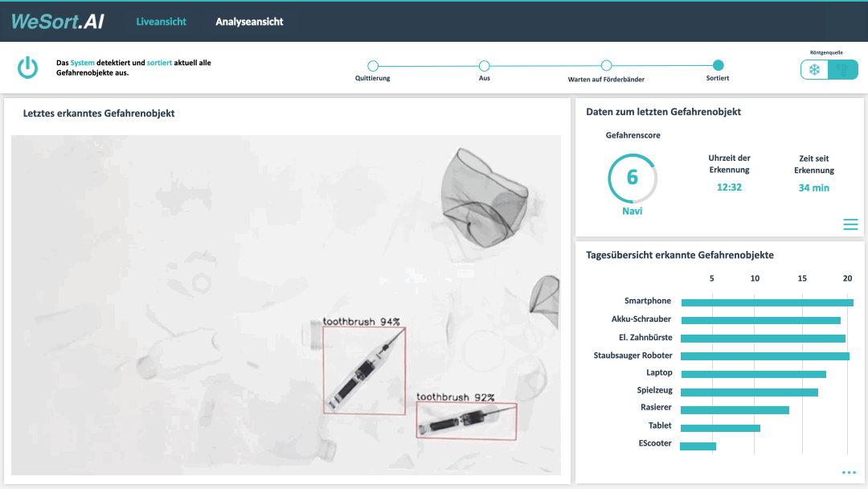Viewport: 868px width, 489px height.
Task: Click the X-ray tube icon in the Röntgenquelle switch
Action: [843, 69]
